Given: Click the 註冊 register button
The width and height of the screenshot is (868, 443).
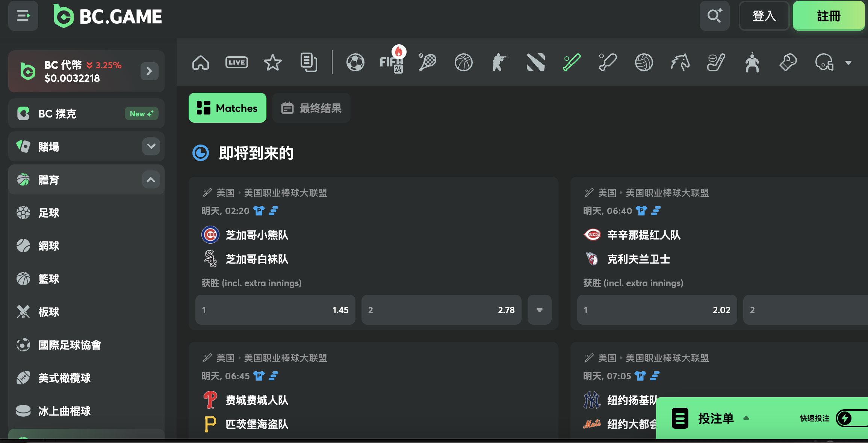Looking at the screenshot, I should pos(829,16).
